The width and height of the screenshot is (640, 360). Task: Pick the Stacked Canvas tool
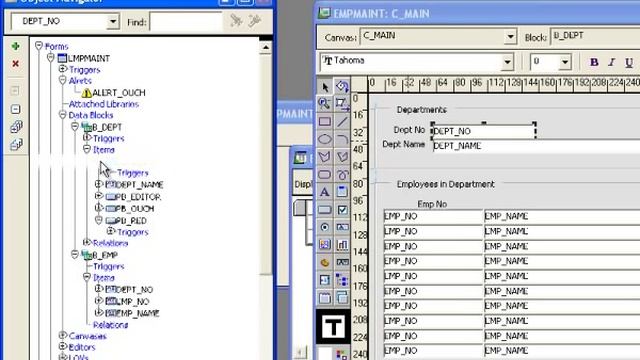pyautogui.click(x=342, y=298)
